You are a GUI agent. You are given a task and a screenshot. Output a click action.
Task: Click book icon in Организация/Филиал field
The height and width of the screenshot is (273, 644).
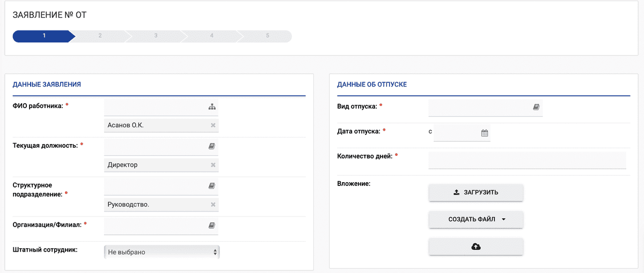pos(211,225)
